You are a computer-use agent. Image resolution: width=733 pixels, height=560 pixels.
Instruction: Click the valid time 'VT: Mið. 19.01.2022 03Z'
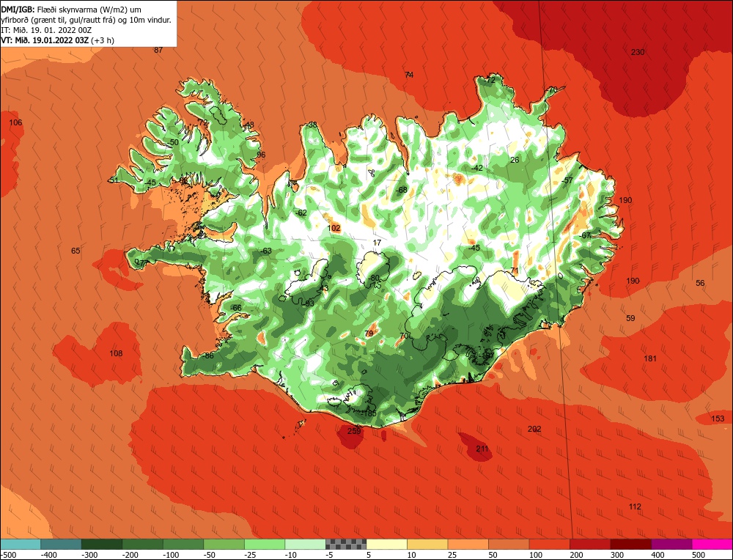[x=45, y=40]
